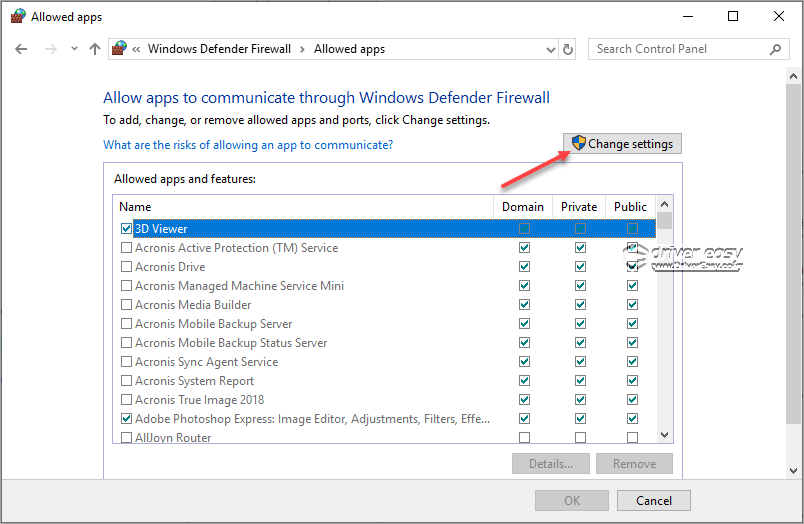Click Windows Defender Firewall in the breadcrumb
Viewport: 804px width, 524px height.
tap(219, 49)
